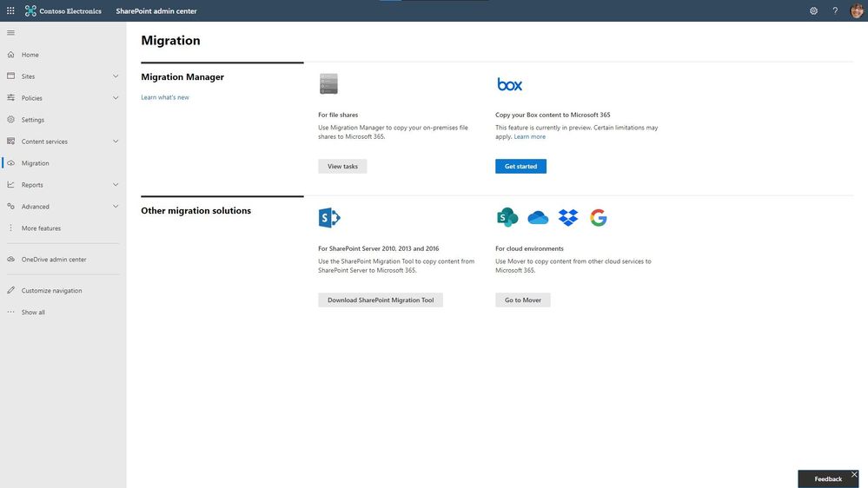Screen dimensions: 868x488
Task: Click the Google logo
Action: (x=598, y=217)
